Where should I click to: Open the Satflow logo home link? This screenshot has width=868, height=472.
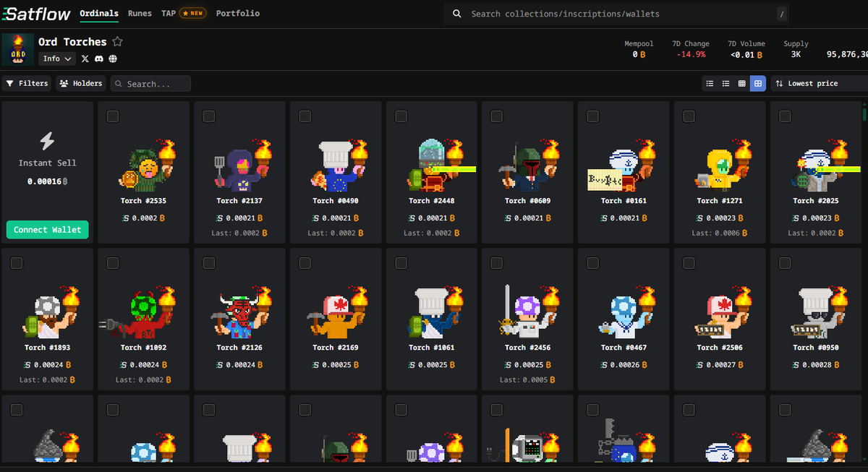click(x=35, y=14)
